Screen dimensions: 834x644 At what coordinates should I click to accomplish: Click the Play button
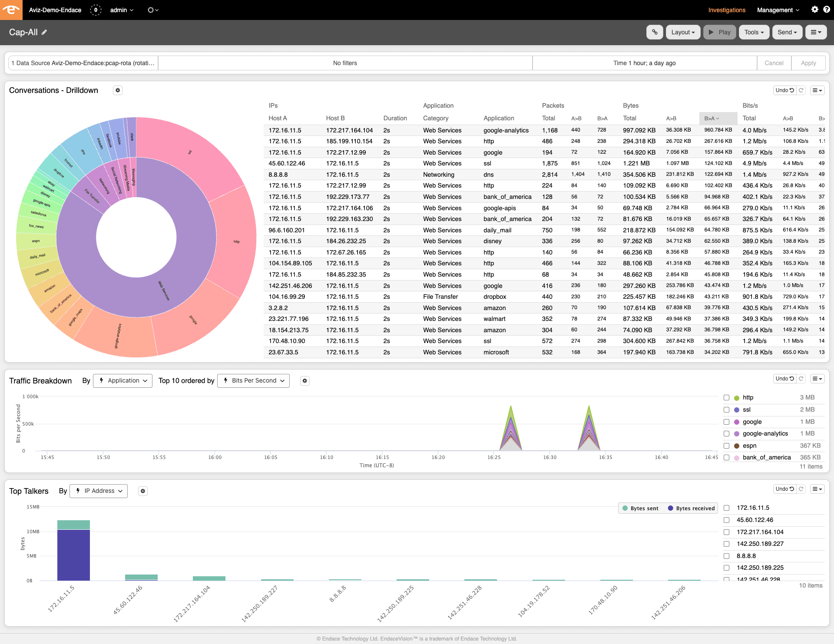click(x=719, y=32)
